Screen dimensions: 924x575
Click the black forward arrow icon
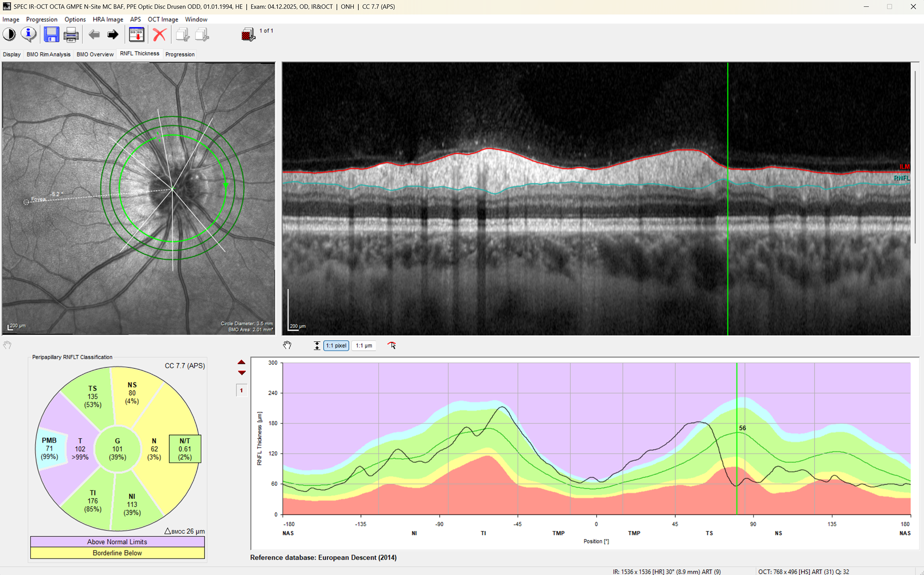tap(113, 35)
